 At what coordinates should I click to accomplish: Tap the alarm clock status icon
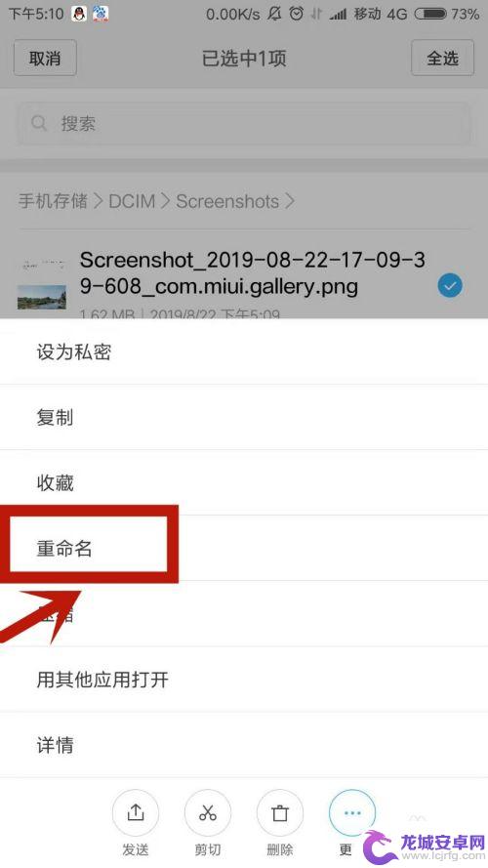(x=297, y=14)
